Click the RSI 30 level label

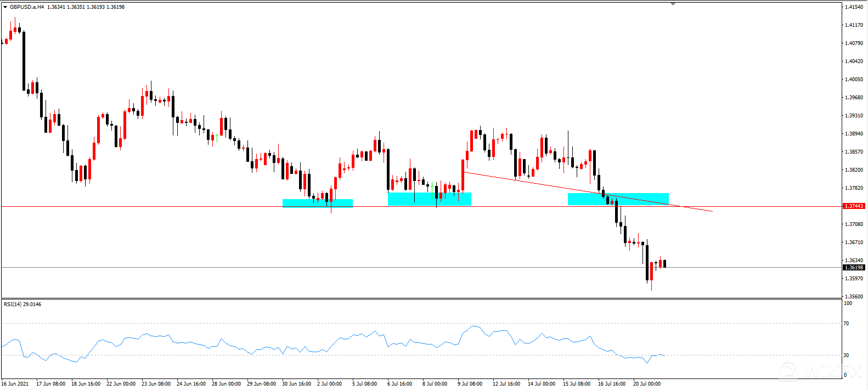846,355
